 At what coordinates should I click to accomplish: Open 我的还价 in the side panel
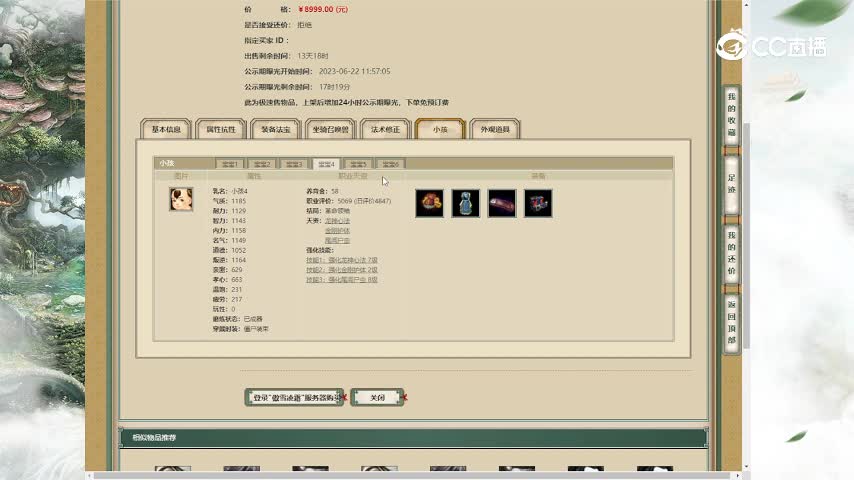point(731,253)
